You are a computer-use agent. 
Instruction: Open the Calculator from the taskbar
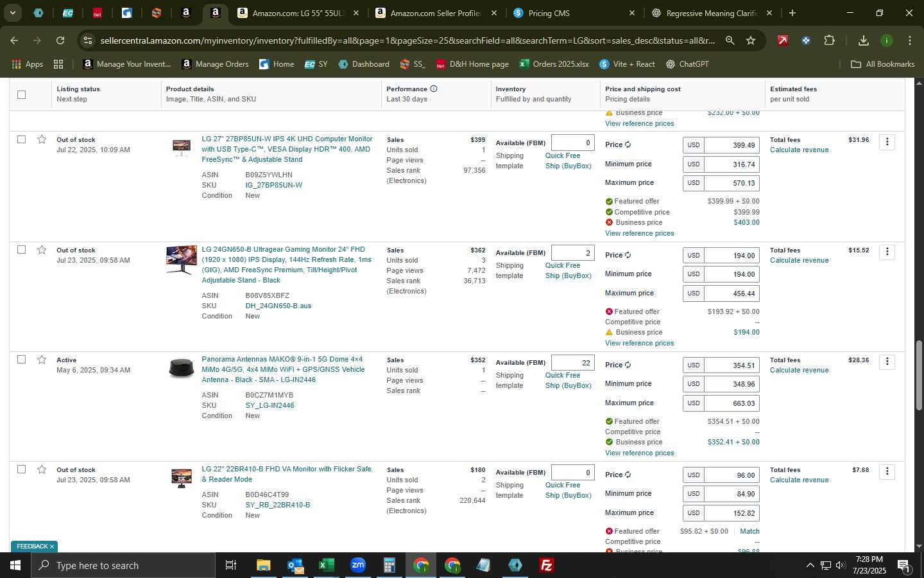coord(389,565)
